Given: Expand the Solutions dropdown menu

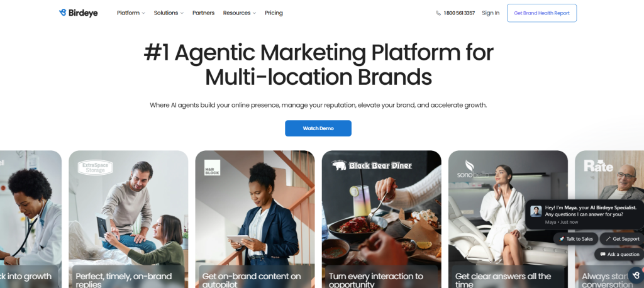Looking at the screenshot, I should pos(169,13).
